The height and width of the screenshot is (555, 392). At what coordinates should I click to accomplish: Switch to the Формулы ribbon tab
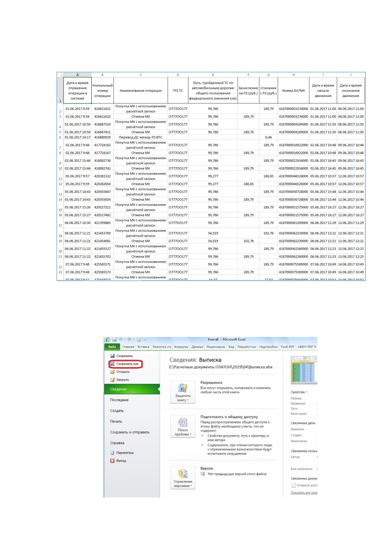(x=181, y=347)
